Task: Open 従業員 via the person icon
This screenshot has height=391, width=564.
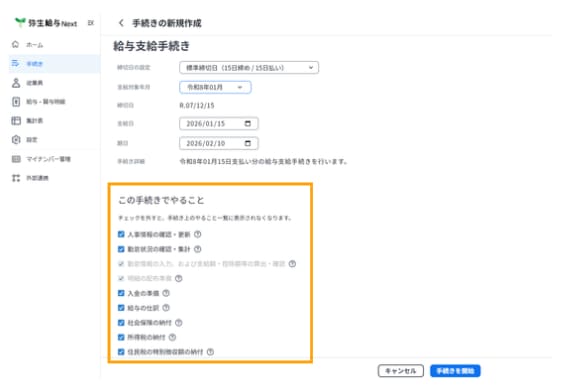Action: [x=16, y=83]
